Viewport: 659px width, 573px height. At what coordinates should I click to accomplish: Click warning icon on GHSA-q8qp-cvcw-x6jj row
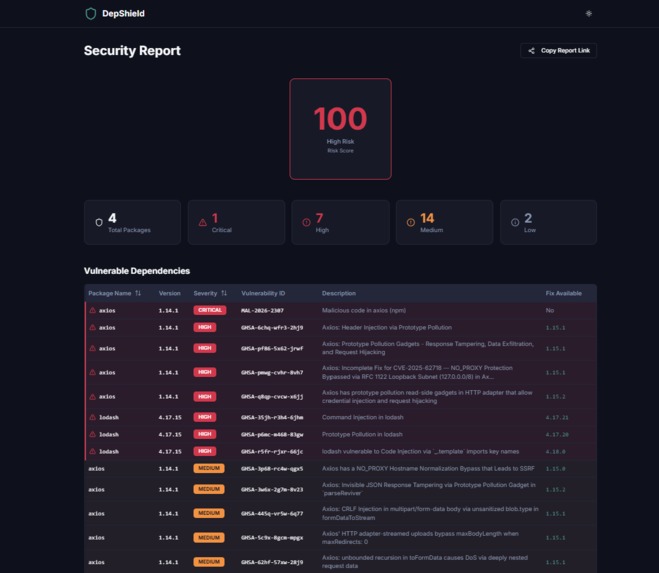tap(92, 396)
